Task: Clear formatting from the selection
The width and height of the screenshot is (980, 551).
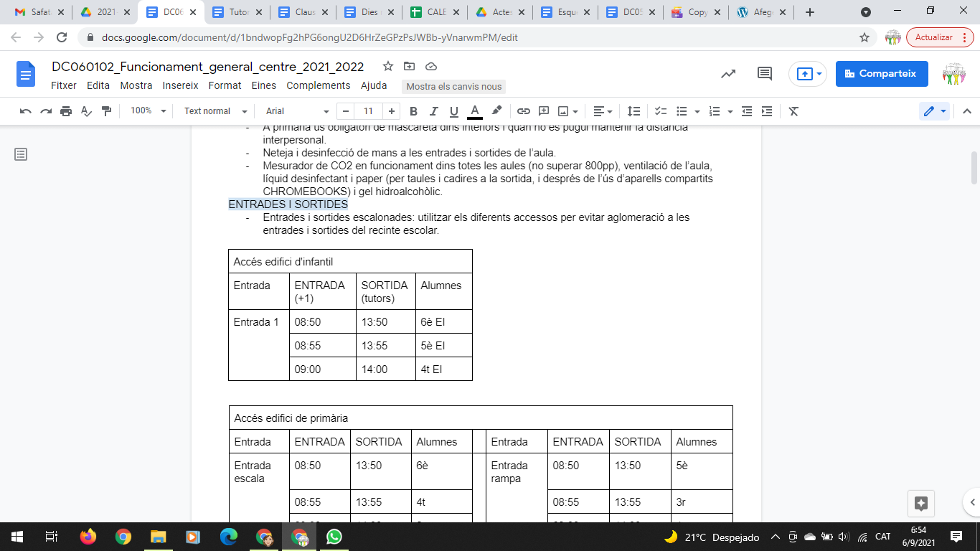Action: pyautogui.click(x=793, y=111)
